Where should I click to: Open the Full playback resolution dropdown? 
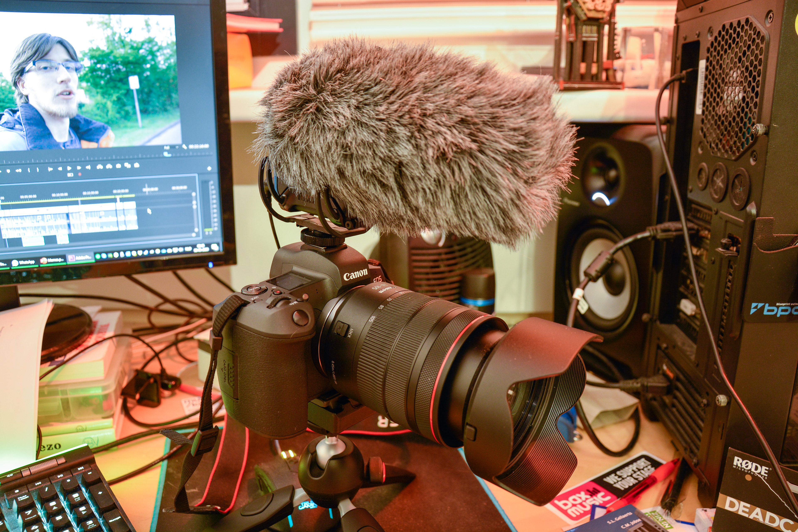[x=171, y=147]
